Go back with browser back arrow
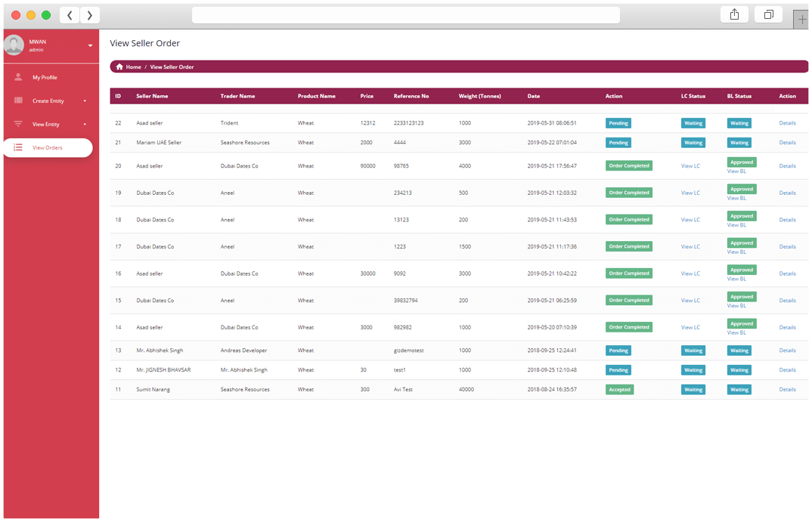This screenshot has height=522, width=812. tap(70, 15)
